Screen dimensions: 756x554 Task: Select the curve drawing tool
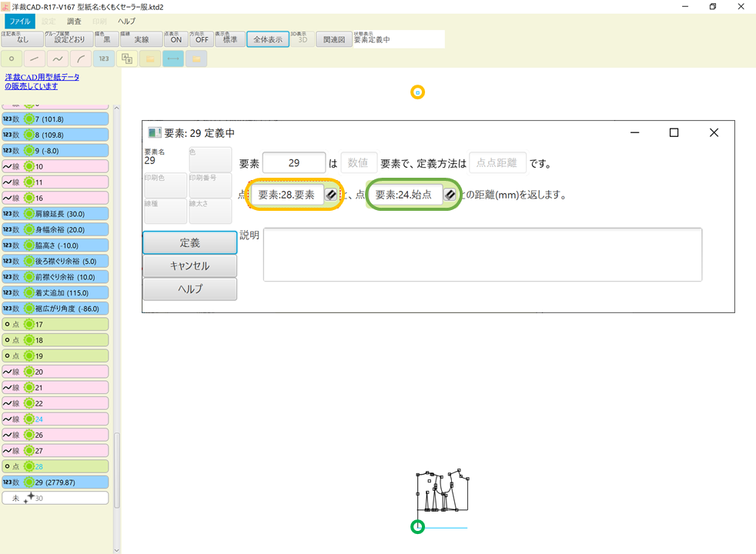click(57, 58)
